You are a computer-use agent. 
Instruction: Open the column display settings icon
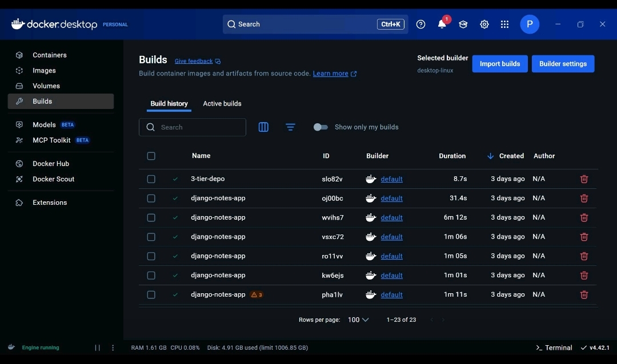pyautogui.click(x=263, y=127)
